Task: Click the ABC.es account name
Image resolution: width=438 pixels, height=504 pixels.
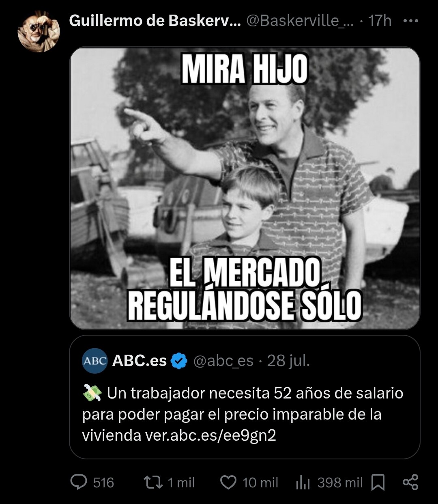Action: [x=139, y=360]
